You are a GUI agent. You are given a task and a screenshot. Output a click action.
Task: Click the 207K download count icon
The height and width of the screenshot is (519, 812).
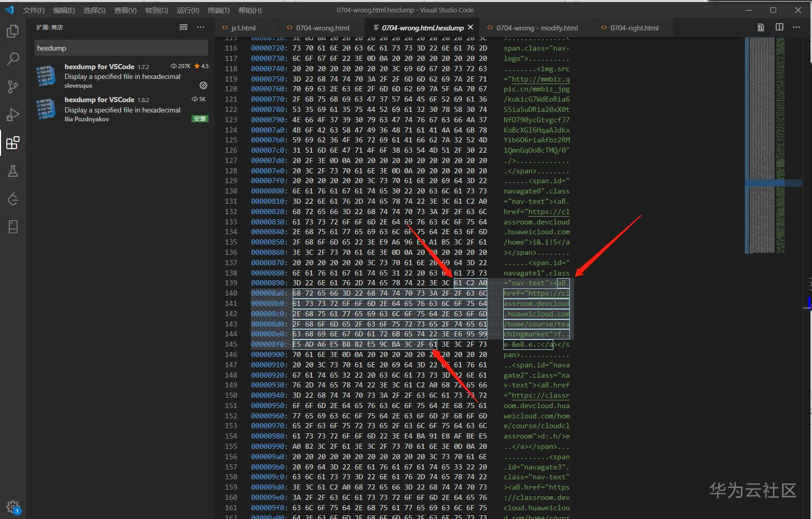pos(173,66)
